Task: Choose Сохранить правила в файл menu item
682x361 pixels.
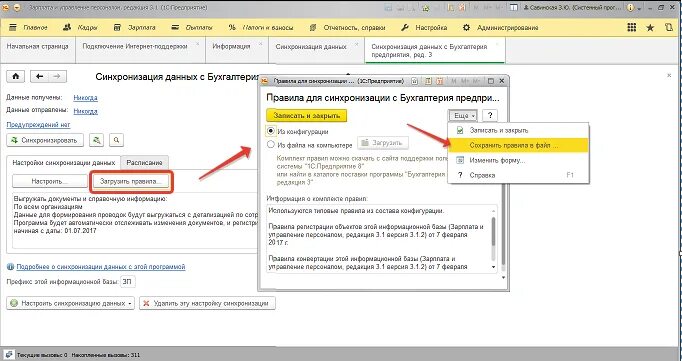Action: click(x=518, y=145)
